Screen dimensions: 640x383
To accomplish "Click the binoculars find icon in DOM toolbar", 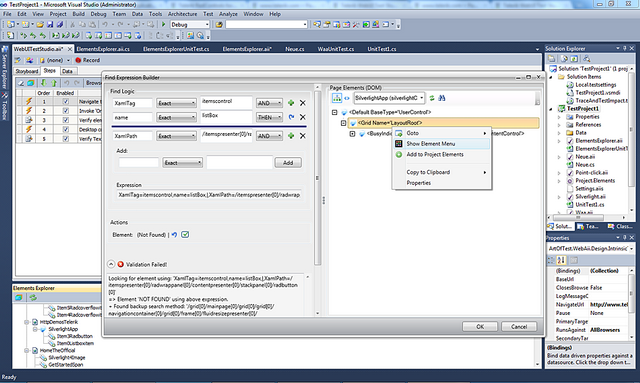I will point(442,98).
